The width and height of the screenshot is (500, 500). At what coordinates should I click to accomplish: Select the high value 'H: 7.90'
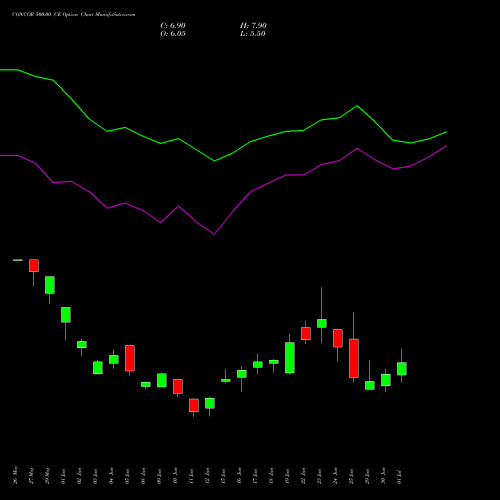click(x=253, y=26)
